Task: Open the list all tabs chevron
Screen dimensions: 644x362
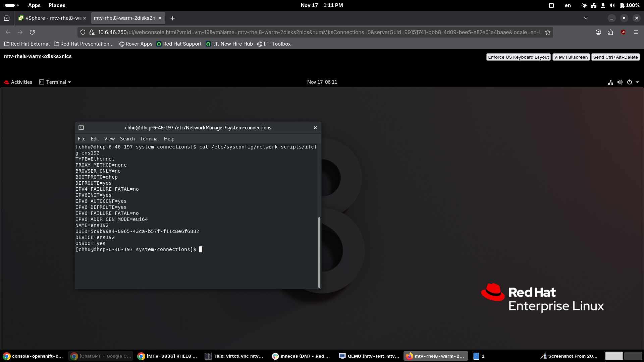Action: [x=586, y=18]
